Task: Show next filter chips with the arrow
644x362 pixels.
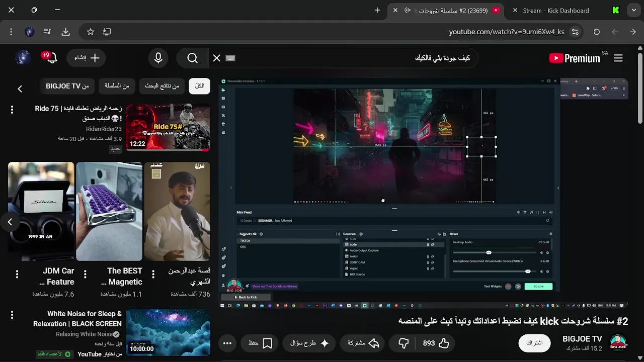Action: [20, 89]
